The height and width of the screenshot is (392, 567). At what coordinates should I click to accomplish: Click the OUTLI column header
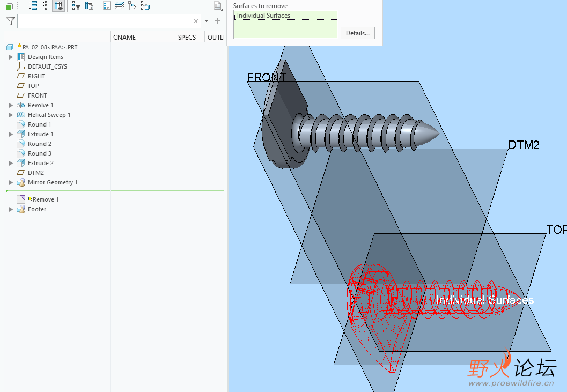(215, 37)
